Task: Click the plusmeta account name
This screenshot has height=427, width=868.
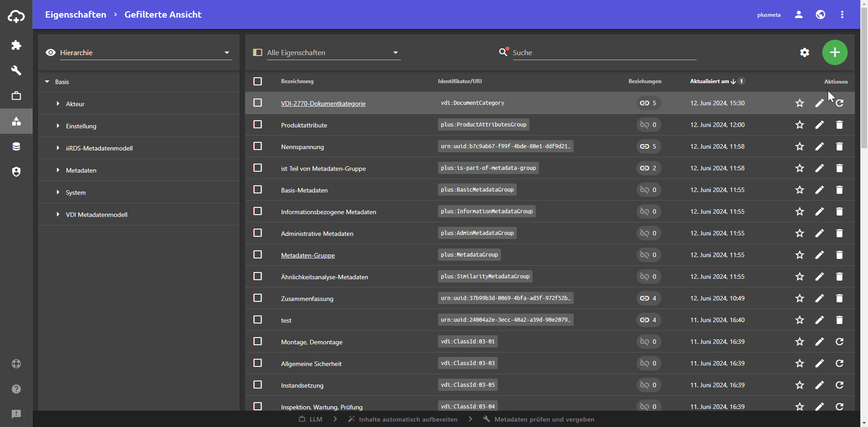Action: [x=769, y=15]
